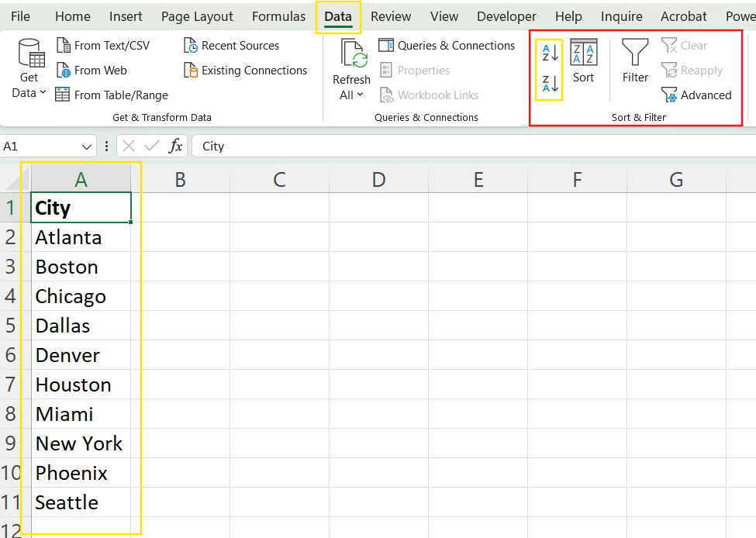Select column B header
Screen dimensions: 756x538
(181, 180)
